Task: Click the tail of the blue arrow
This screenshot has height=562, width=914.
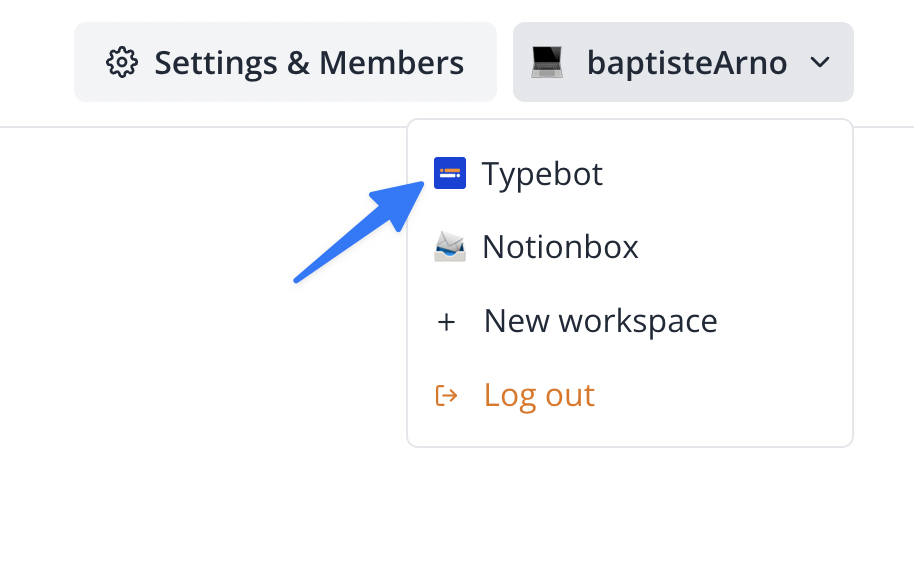Action: (x=300, y=277)
